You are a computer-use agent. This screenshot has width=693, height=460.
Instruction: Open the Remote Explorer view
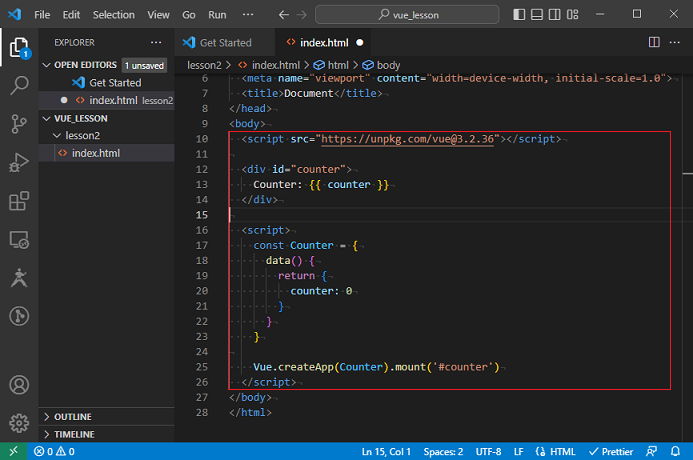[19, 240]
